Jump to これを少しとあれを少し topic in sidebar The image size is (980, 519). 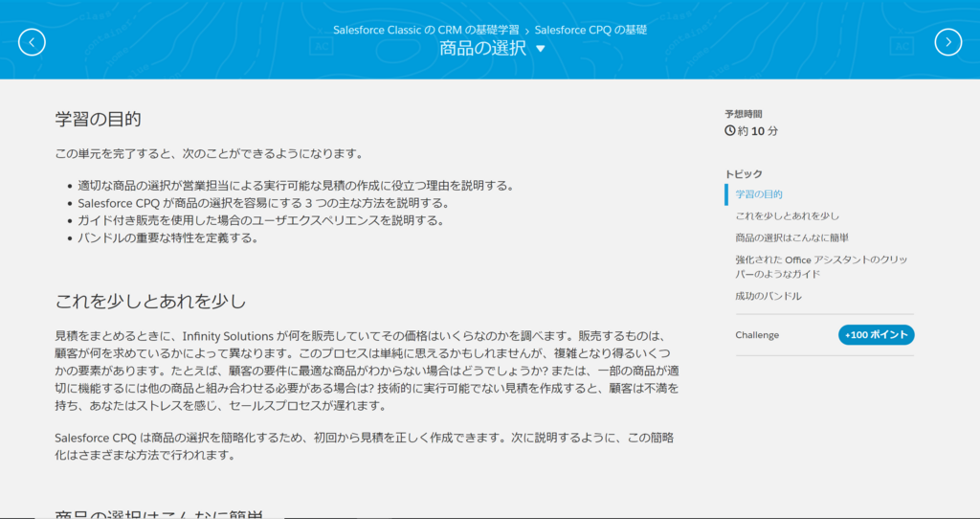787,215
